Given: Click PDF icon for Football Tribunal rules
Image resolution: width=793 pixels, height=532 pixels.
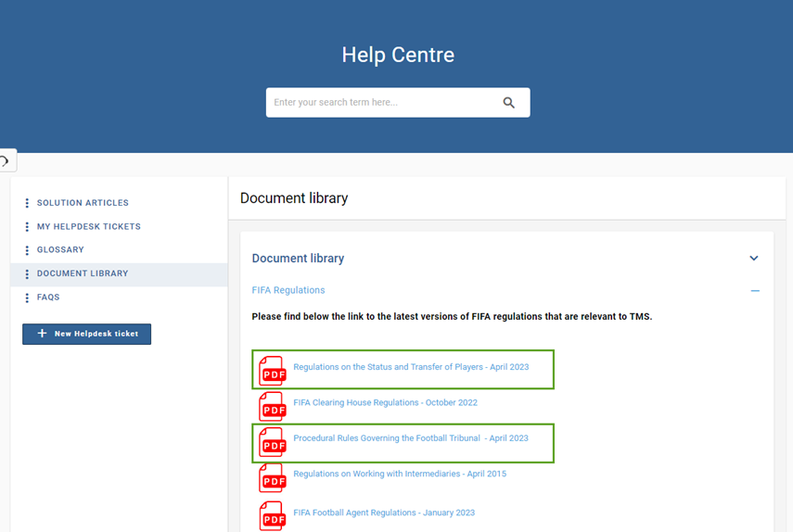Looking at the screenshot, I should pos(273,442).
